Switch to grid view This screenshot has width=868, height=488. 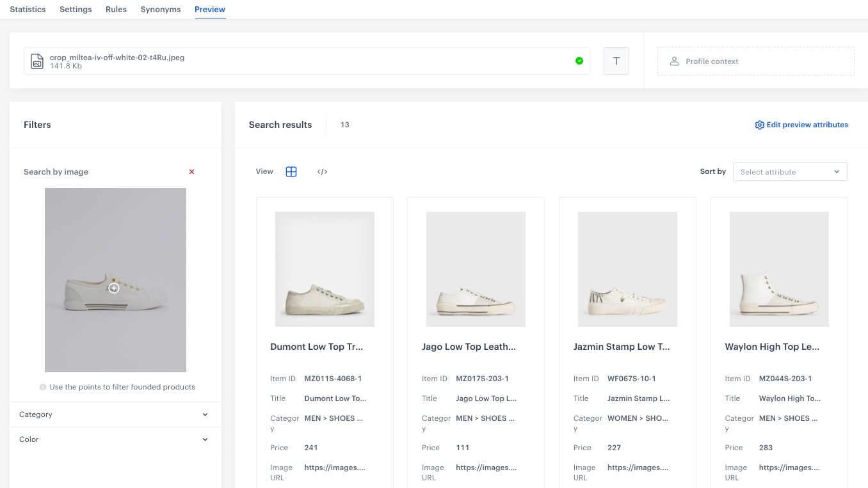(291, 171)
